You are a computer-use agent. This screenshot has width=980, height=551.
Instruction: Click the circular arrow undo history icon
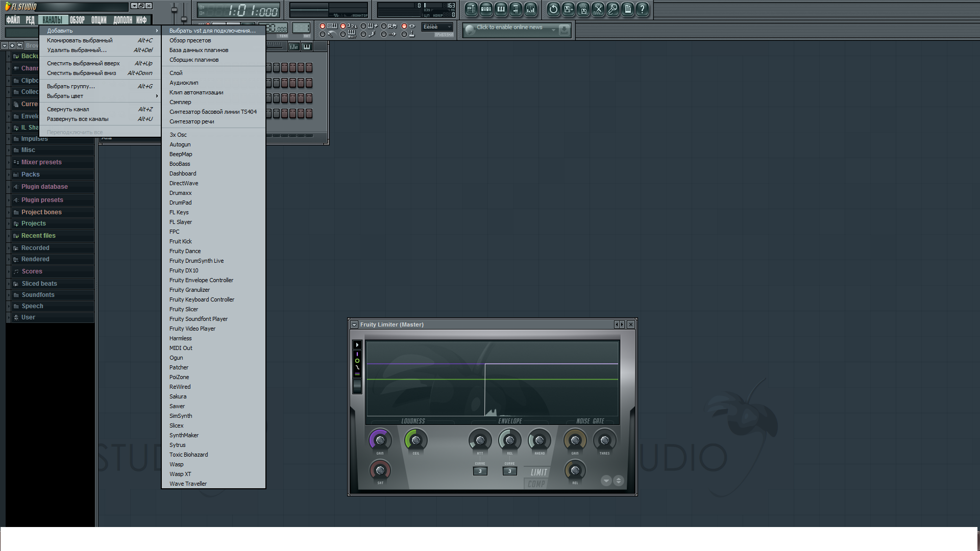point(553,9)
